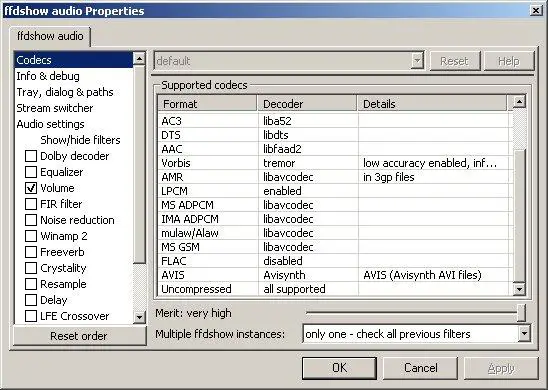Enable the Winamp 2 checkbox
Screen dimensions: 548x390
(31, 236)
